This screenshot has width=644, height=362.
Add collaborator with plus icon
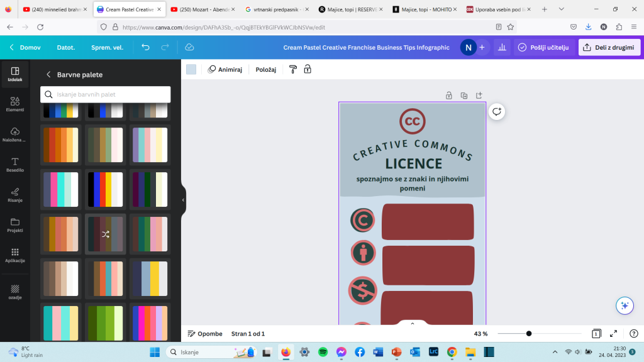(x=482, y=48)
